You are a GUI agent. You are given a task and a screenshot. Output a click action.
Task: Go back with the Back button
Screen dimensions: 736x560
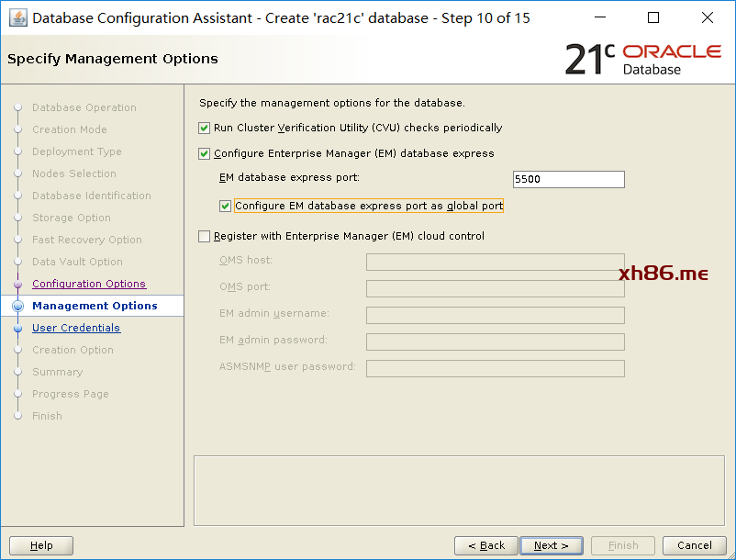tap(486, 545)
